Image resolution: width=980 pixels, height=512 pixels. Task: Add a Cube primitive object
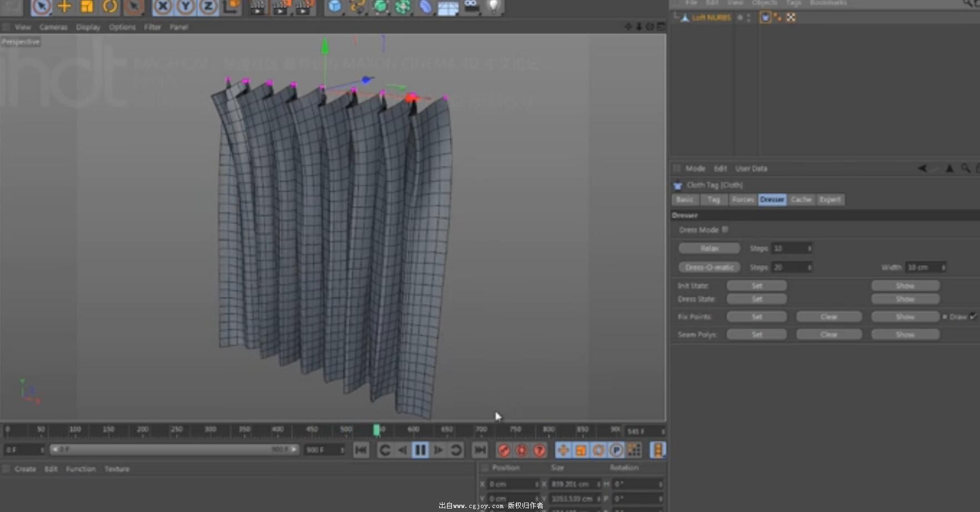pyautogui.click(x=335, y=6)
